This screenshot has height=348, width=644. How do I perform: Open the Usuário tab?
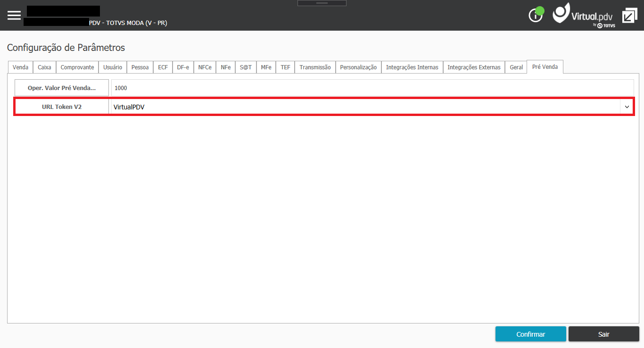coord(113,67)
